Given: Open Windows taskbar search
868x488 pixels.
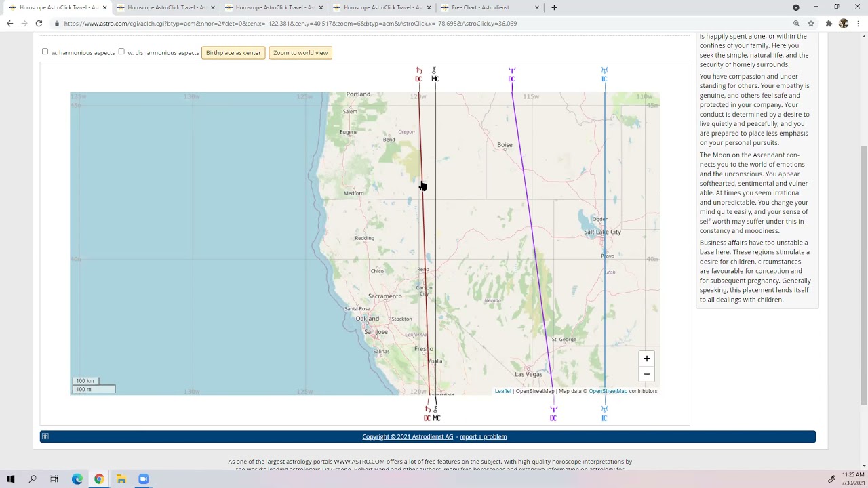Looking at the screenshot, I should 33,479.
